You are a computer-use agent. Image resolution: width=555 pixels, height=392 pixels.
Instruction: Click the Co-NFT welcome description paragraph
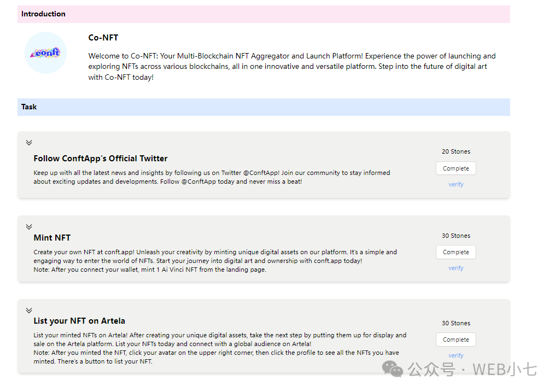point(292,67)
